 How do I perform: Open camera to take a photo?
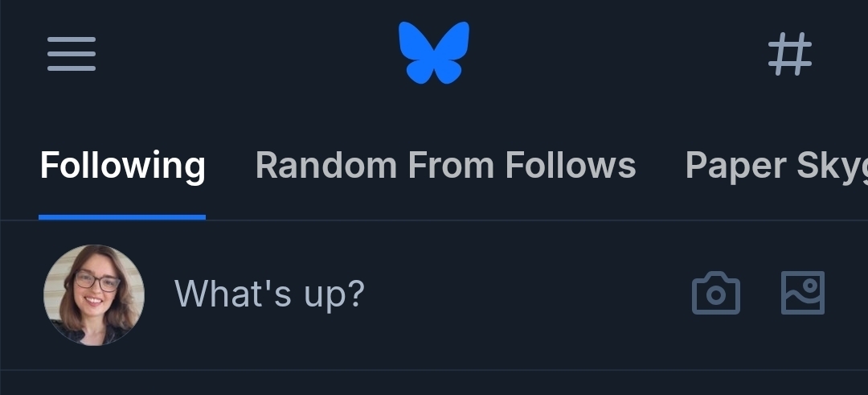pyautogui.click(x=715, y=294)
